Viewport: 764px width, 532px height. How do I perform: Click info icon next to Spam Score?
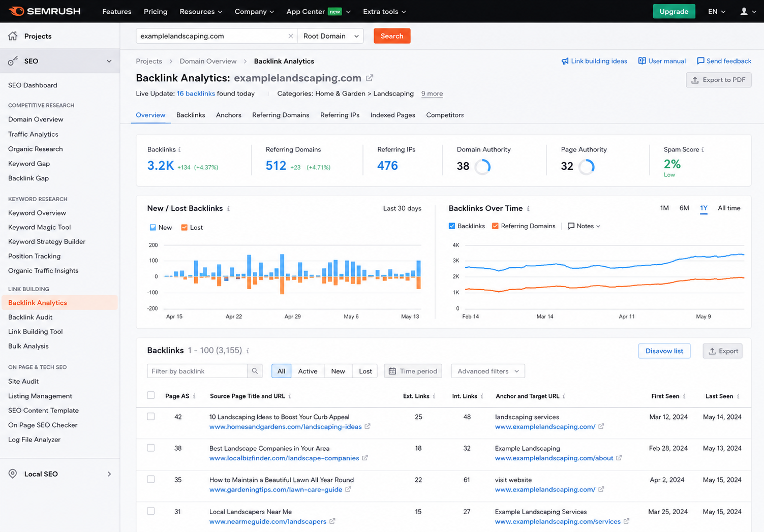702,149
